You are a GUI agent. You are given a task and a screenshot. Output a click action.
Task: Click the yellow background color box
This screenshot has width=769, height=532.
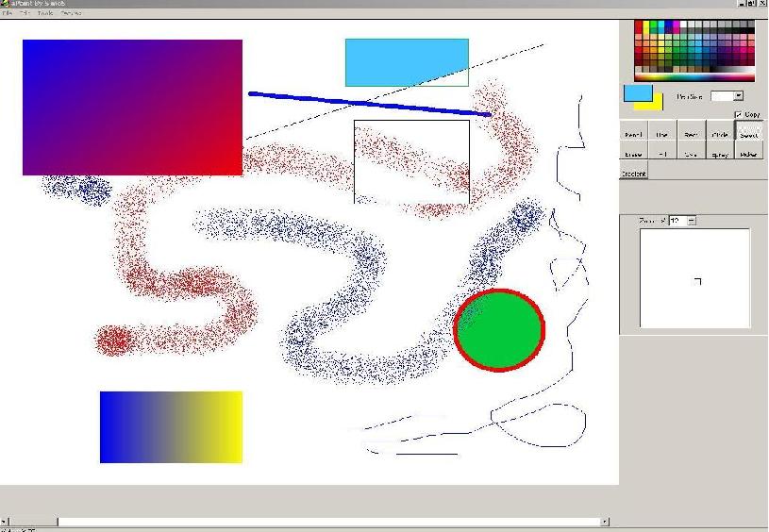point(658,105)
